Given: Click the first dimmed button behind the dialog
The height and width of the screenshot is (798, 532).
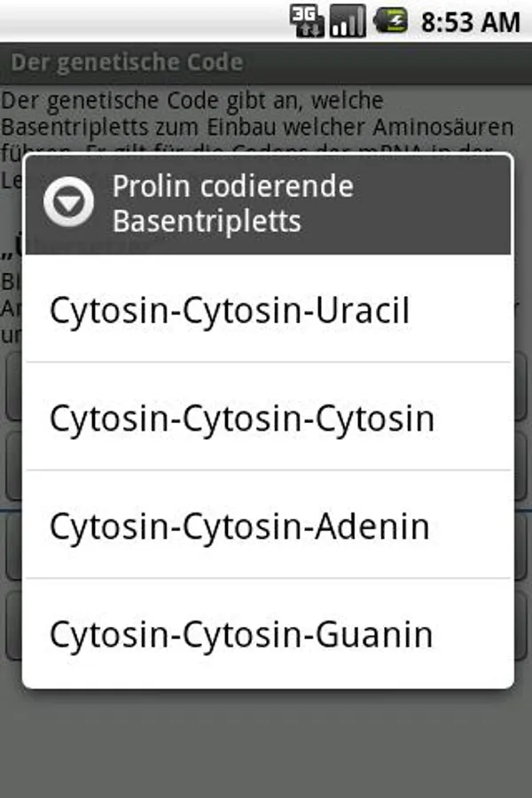Looking at the screenshot, I should [12, 387].
